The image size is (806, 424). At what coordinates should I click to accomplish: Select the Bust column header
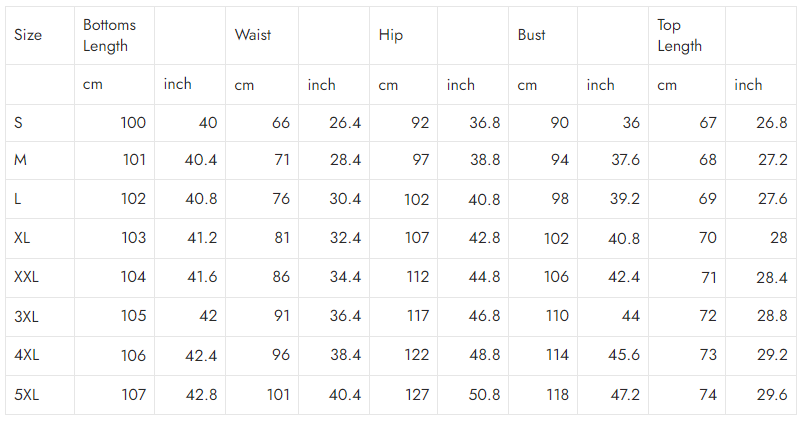532,35
